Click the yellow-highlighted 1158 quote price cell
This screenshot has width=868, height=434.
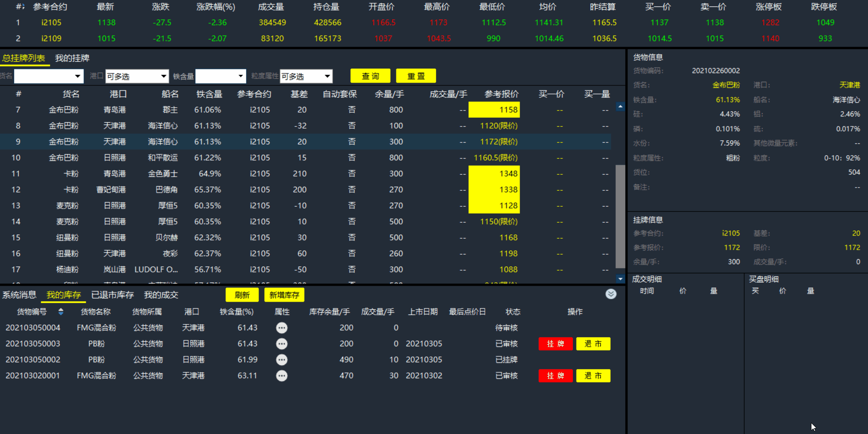pyautogui.click(x=494, y=110)
